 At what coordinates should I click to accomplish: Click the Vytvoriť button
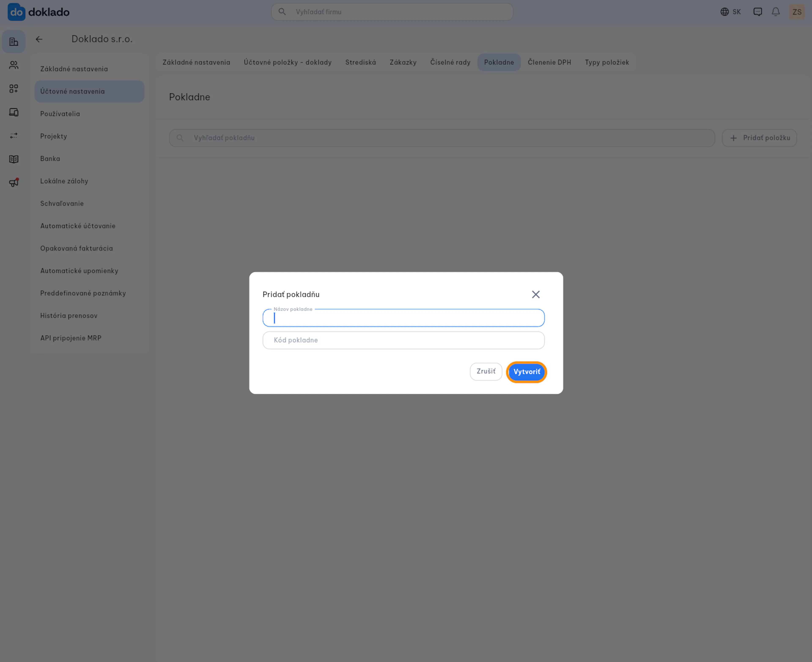[527, 372]
